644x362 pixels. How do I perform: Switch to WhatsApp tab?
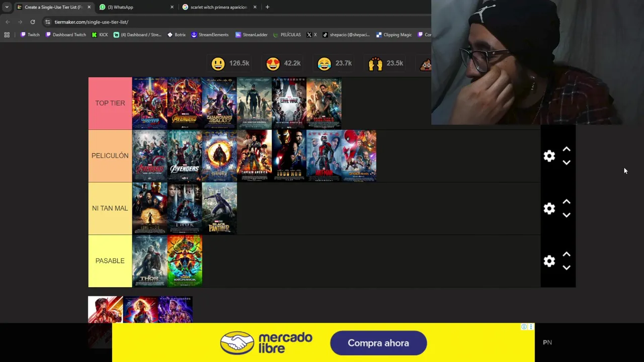click(136, 7)
